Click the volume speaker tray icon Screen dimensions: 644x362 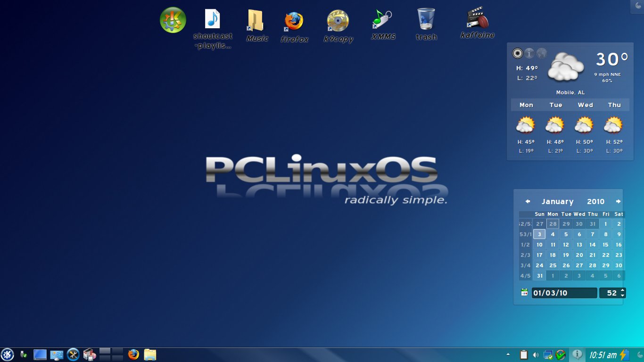(x=536, y=355)
